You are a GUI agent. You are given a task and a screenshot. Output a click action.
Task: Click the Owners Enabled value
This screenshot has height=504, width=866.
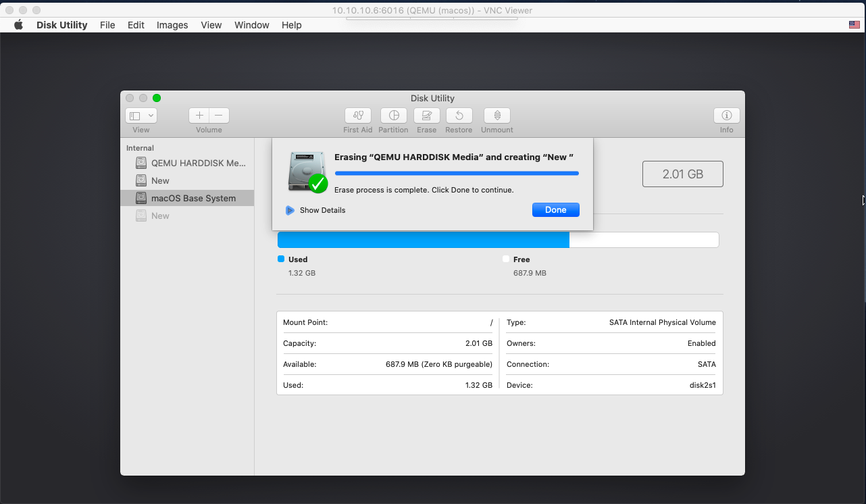[702, 343]
